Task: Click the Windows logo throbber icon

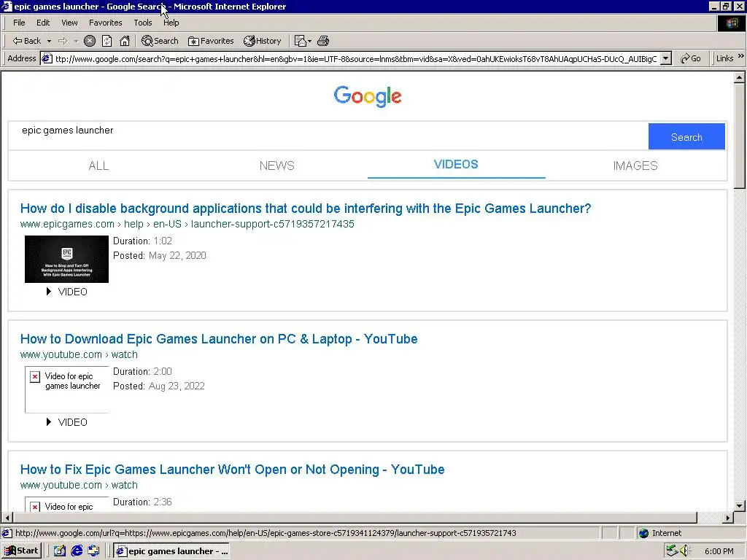Action: tap(731, 23)
